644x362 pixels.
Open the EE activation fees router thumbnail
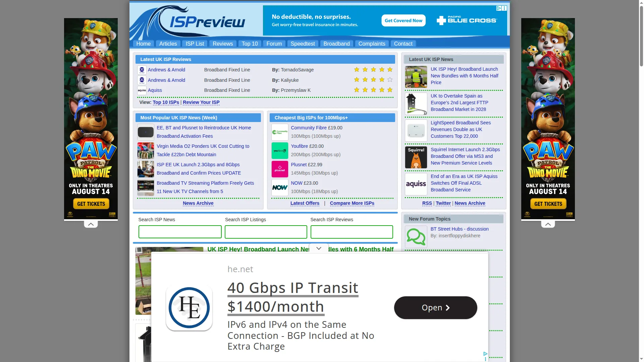[146, 132]
